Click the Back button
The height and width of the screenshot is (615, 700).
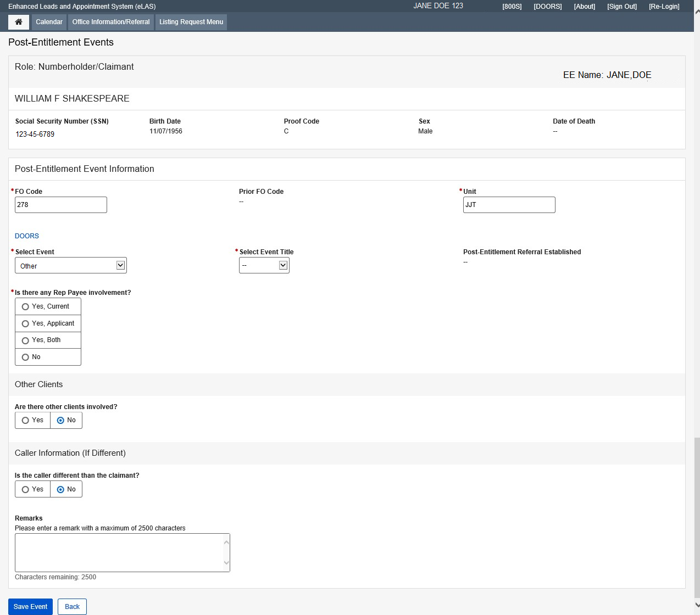pyautogui.click(x=72, y=607)
